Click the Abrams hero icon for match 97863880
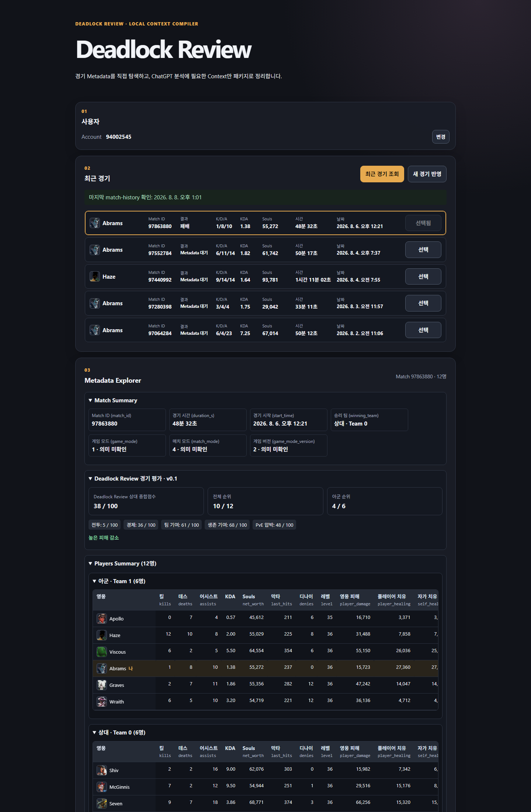Image resolution: width=531 pixels, height=812 pixels. pos(95,223)
